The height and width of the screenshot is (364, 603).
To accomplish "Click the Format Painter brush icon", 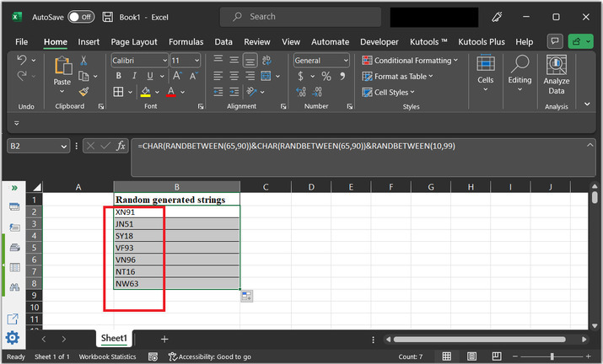I will pyautogui.click(x=83, y=91).
